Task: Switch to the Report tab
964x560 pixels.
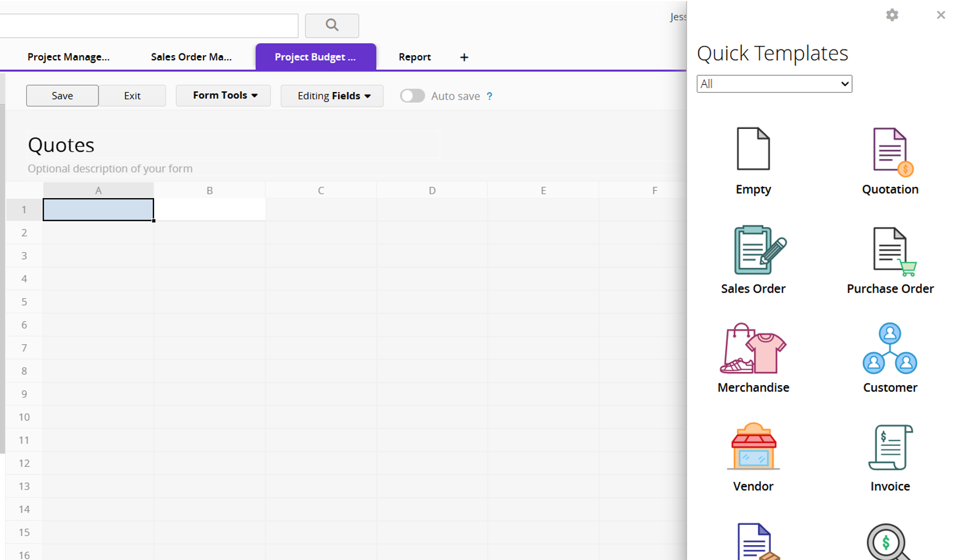Action: click(x=414, y=57)
